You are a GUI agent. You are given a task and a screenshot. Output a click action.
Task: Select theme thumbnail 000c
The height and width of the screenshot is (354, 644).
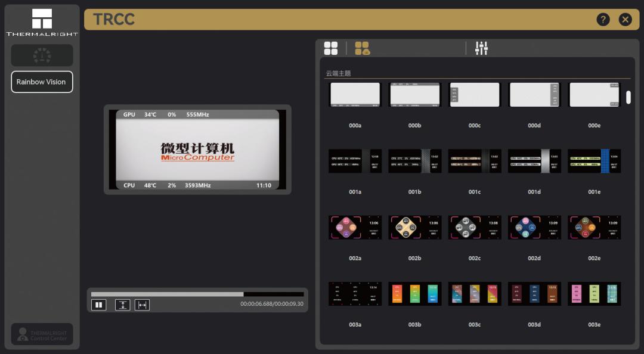[475, 95]
